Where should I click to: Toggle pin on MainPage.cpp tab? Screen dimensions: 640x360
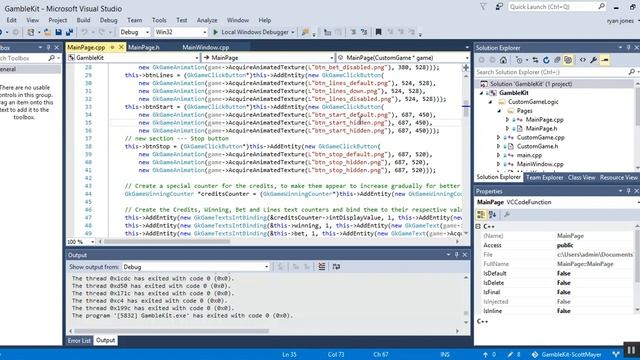pos(112,47)
